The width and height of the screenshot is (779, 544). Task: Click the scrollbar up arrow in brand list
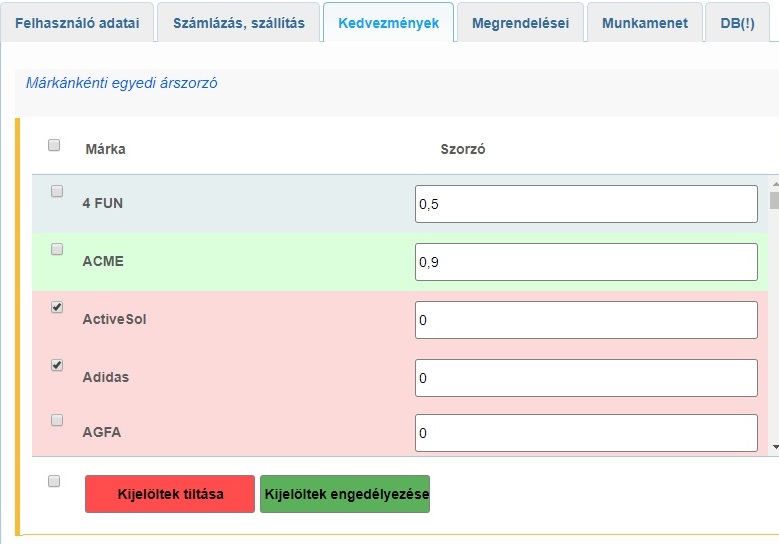point(774,183)
